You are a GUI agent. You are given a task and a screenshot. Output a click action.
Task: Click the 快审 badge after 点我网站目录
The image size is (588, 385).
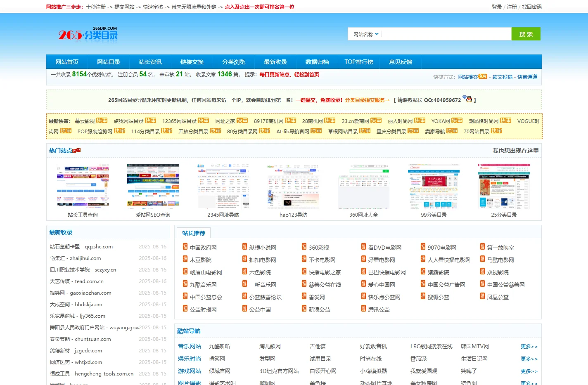tap(151, 120)
